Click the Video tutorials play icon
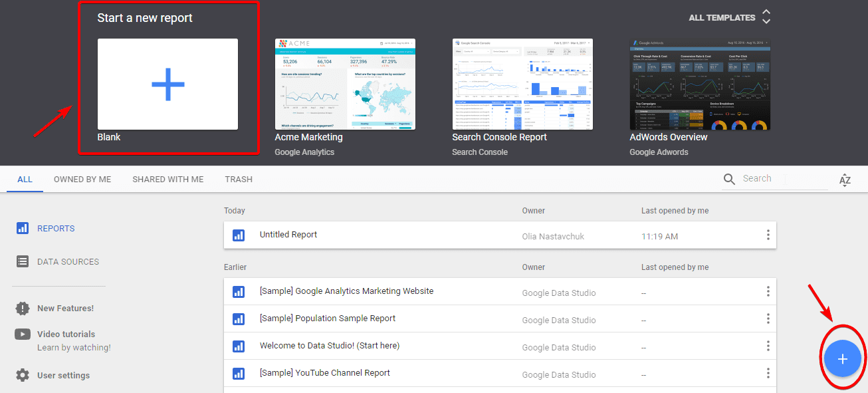This screenshot has height=393, width=868. pyautogui.click(x=23, y=334)
